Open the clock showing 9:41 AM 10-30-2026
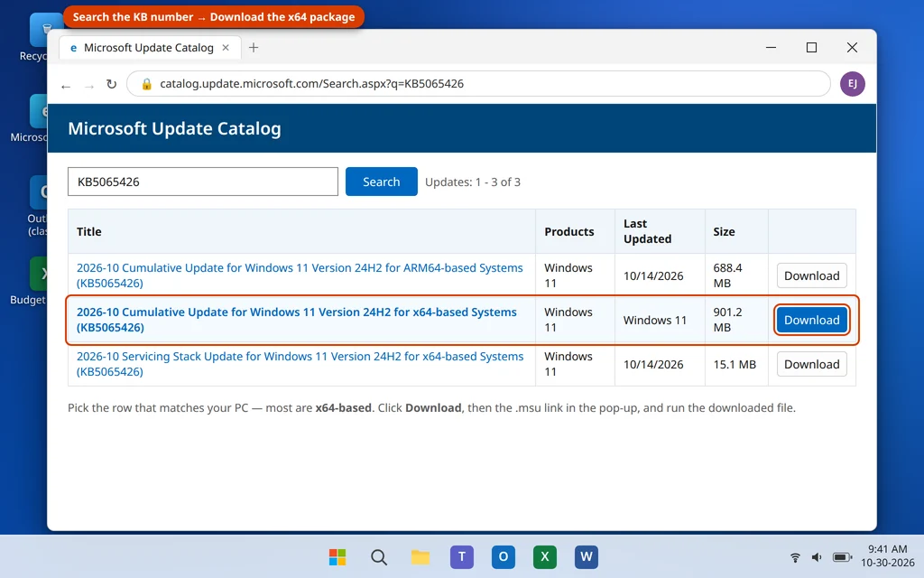The width and height of the screenshot is (924, 578). tap(888, 556)
